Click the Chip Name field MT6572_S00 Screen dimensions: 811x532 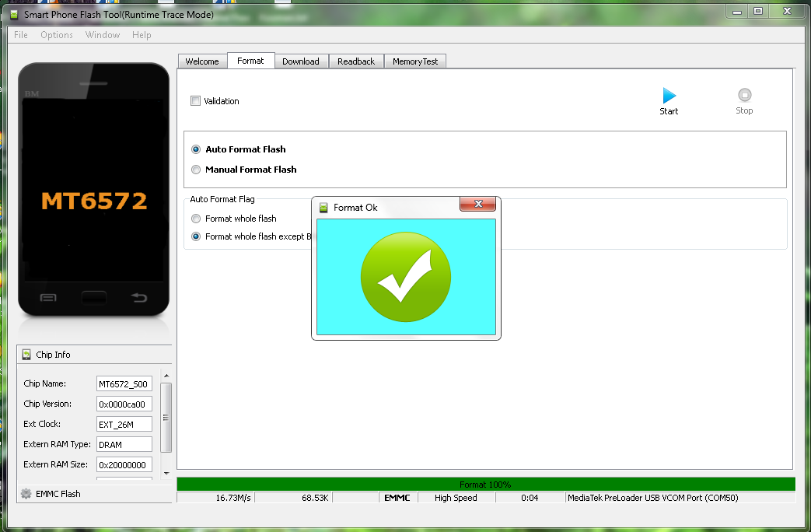pyautogui.click(x=124, y=384)
